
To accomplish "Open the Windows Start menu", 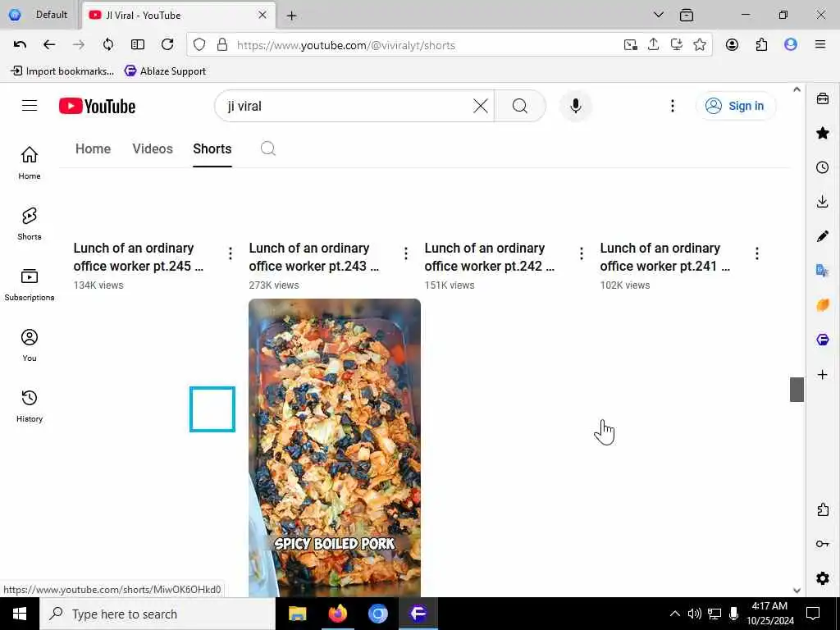I will click(x=20, y=614).
